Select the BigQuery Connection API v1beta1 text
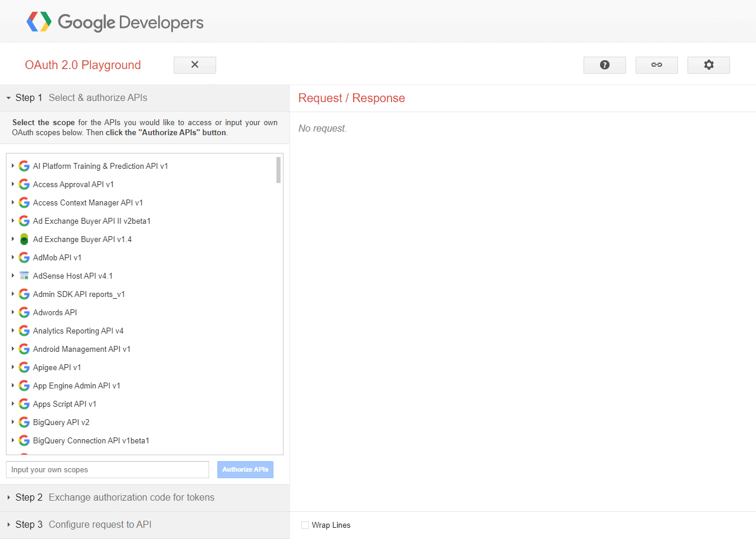Viewport: 756px width, 539px height. tap(91, 440)
